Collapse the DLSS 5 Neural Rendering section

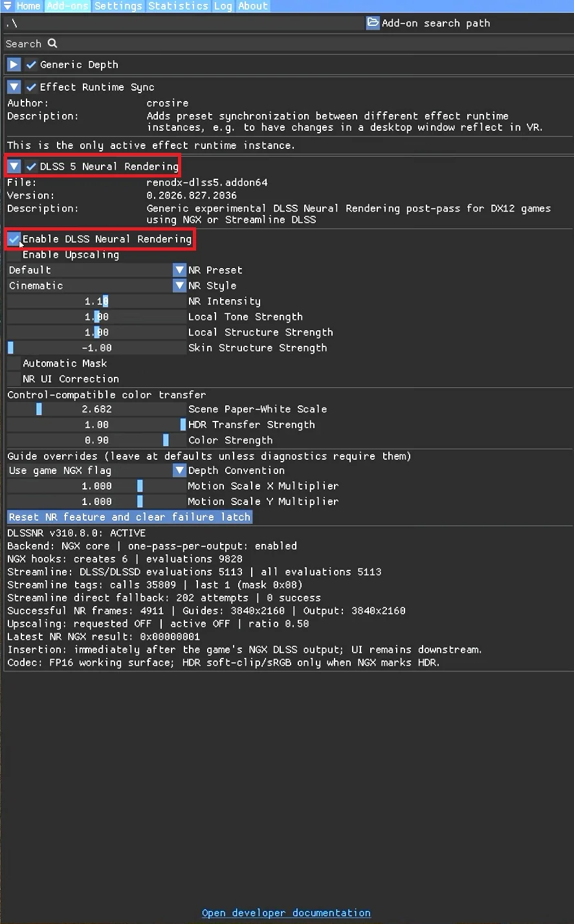point(14,166)
